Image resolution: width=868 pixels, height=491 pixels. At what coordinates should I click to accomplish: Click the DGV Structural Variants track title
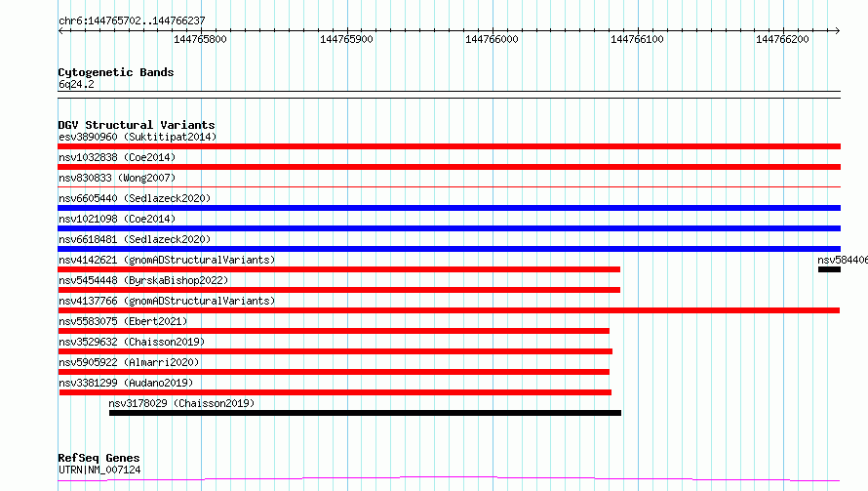coord(137,125)
